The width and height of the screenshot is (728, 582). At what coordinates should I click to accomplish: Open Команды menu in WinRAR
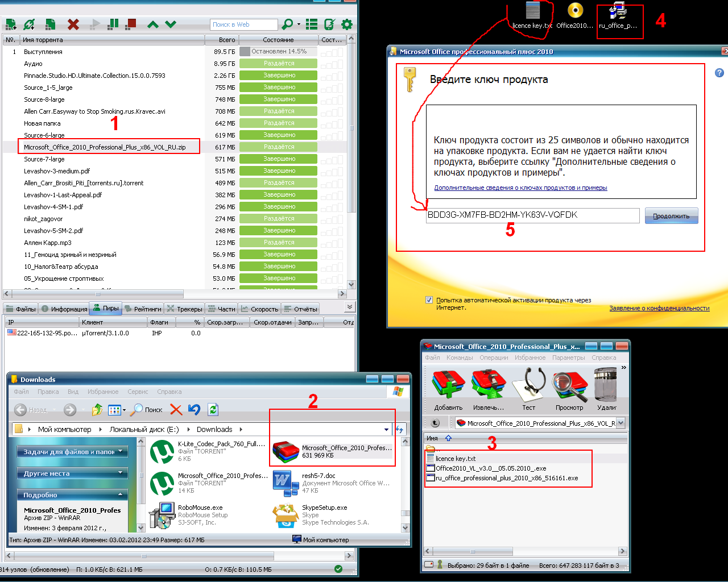460,358
